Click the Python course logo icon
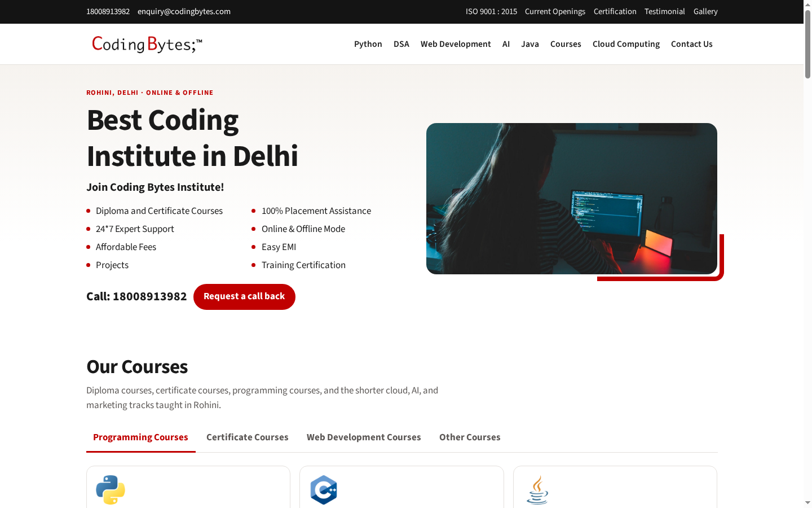Image resolution: width=812 pixels, height=508 pixels. tap(111, 490)
